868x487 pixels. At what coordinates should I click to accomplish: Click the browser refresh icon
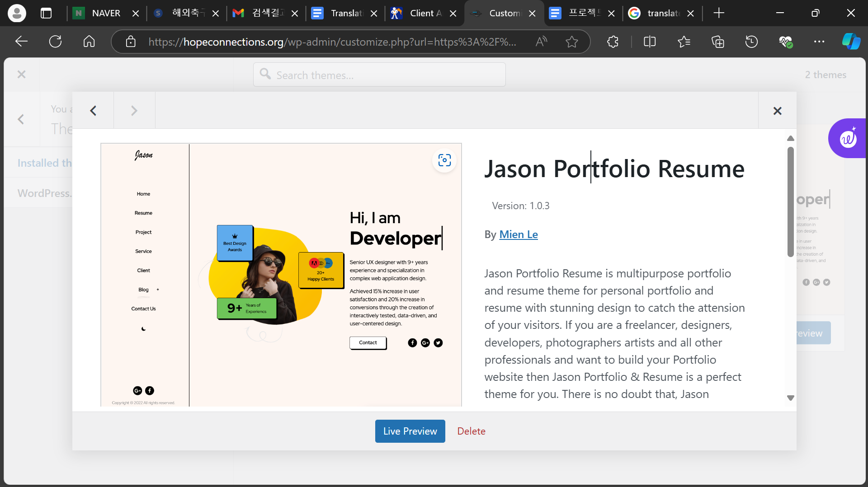[55, 42]
